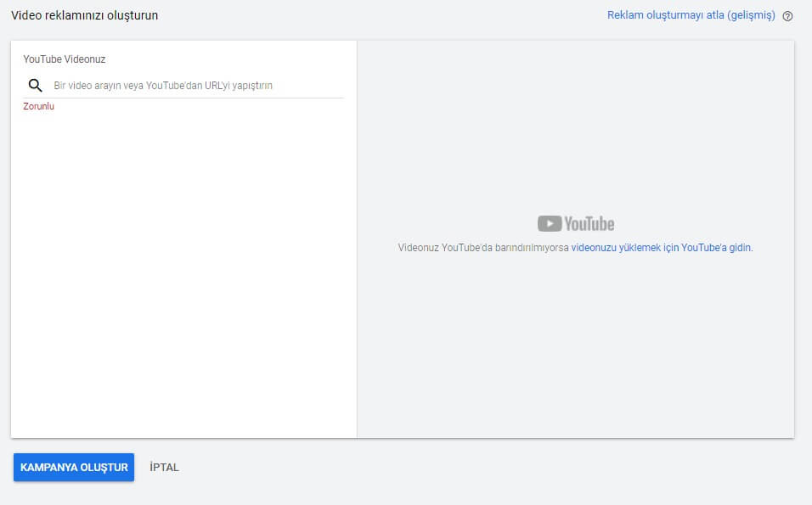Click "Reklam oluşturmayı atla (gelişmiş)" link

tap(691, 15)
